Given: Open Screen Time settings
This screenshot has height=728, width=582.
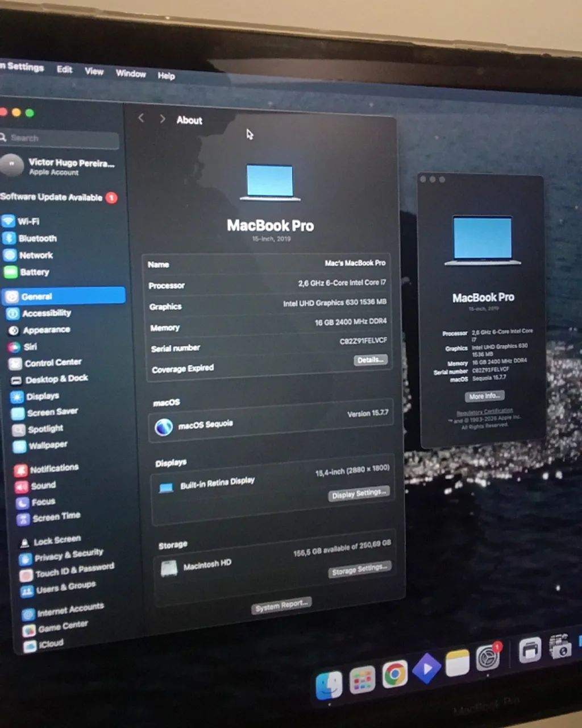Looking at the screenshot, I should 49,518.
